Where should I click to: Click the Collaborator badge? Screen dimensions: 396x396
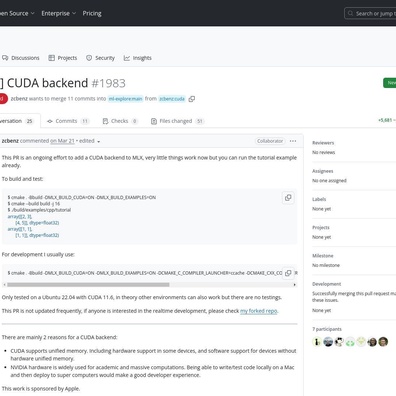(x=270, y=141)
